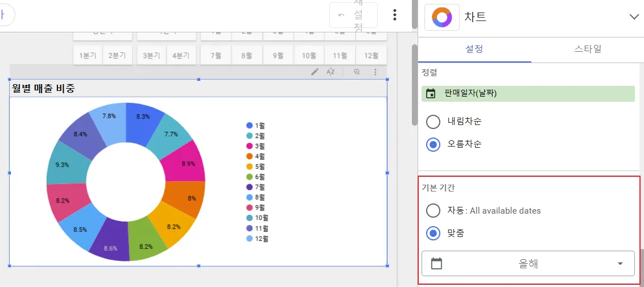
Task: Click the 8월 filter button
Action: 247,55
